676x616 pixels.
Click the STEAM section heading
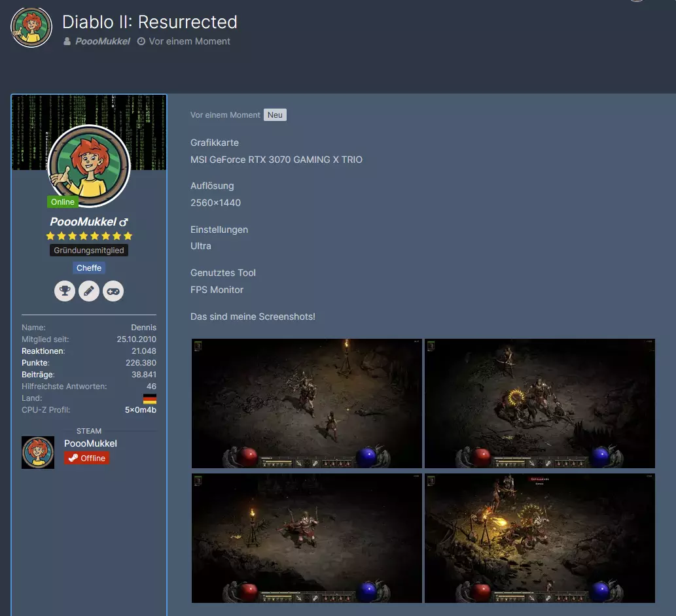pos(89,431)
